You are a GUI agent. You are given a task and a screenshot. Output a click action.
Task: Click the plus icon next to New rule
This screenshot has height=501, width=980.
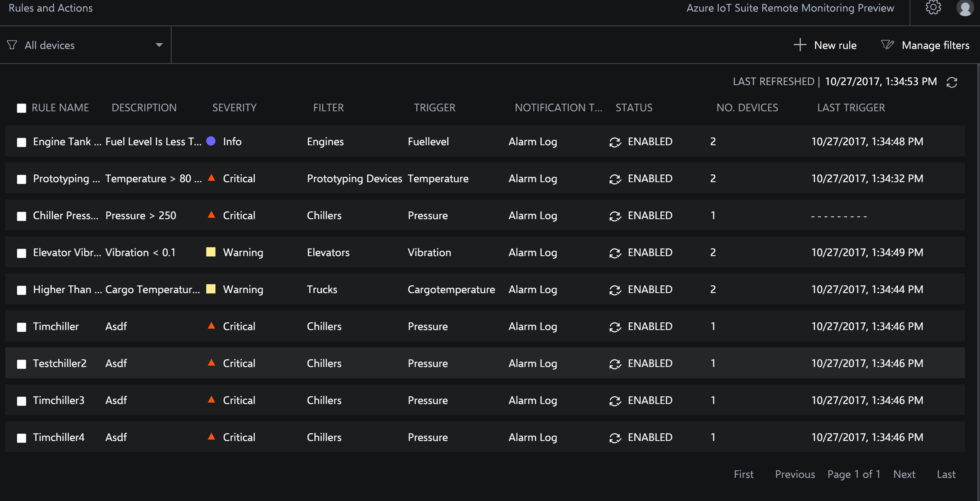click(800, 45)
